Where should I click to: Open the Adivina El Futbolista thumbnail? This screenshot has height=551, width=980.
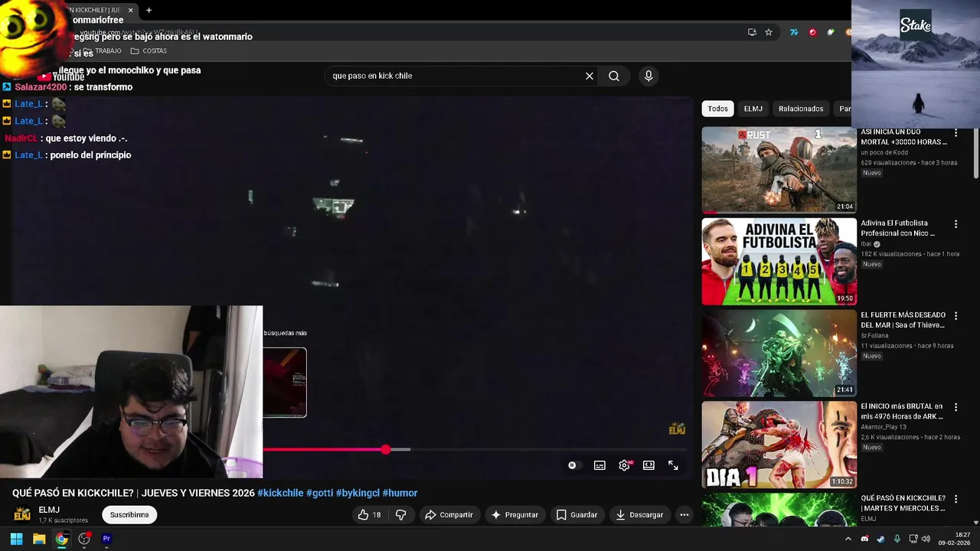pyautogui.click(x=779, y=262)
